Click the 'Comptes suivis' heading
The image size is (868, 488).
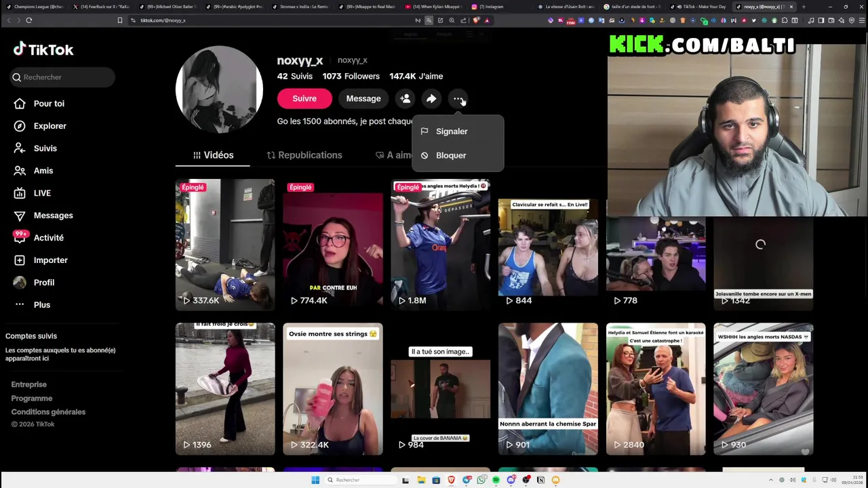click(x=31, y=336)
